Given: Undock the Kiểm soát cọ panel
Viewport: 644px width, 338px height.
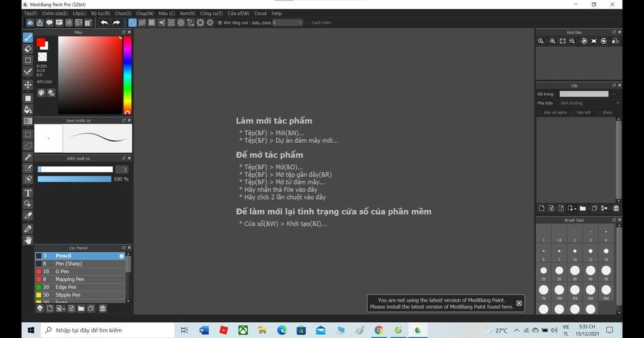Looking at the screenshot, I should click(124, 159).
